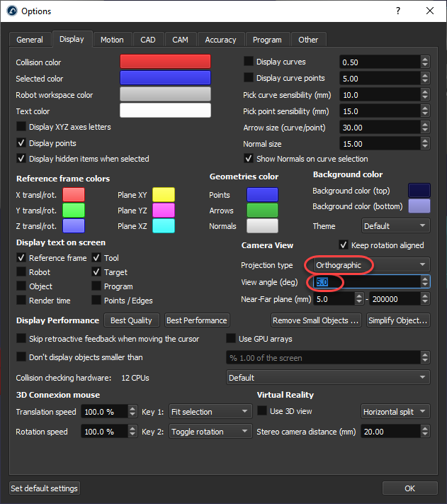The height and width of the screenshot is (504, 447).
Task: Open the Horizontal split dropdown
Action: [395, 411]
